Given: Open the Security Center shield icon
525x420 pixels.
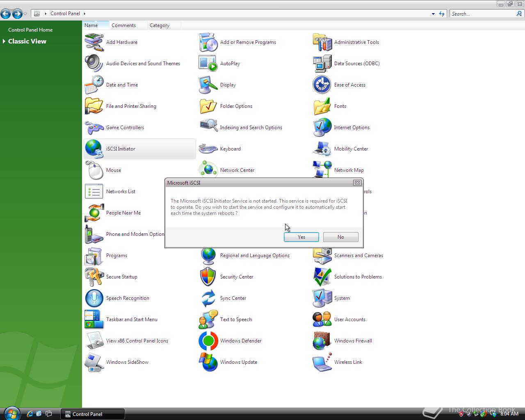Looking at the screenshot, I should (208, 277).
